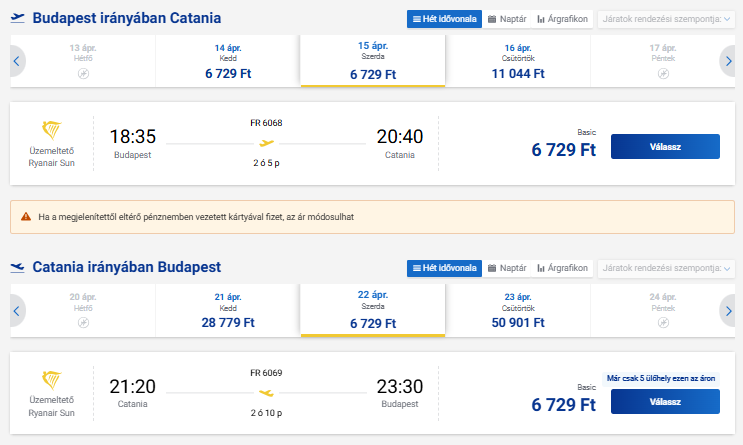Image resolution: width=743 pixels, height=445 pixels.
Task: Select 16 ápr. Csütörtök for 11 044 Ft
Action: (x=517, y=62)
